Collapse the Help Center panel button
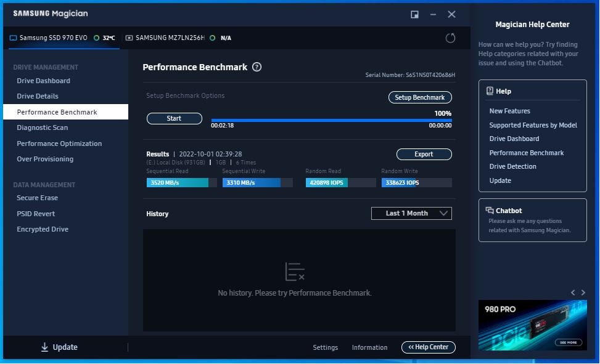 429,347
